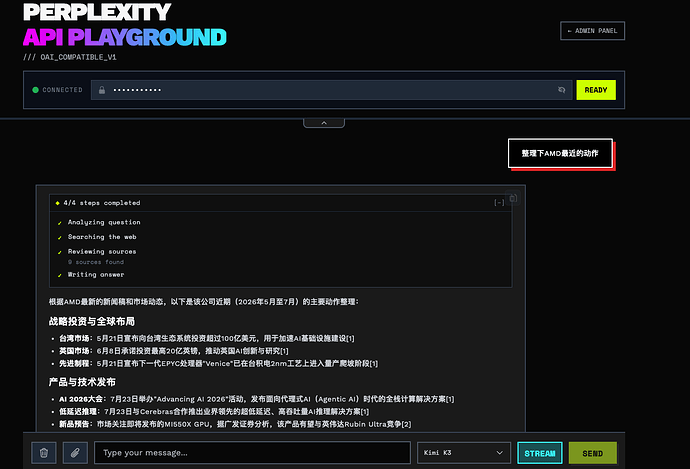Copy the response with clipboard icon

pos(513,198)
